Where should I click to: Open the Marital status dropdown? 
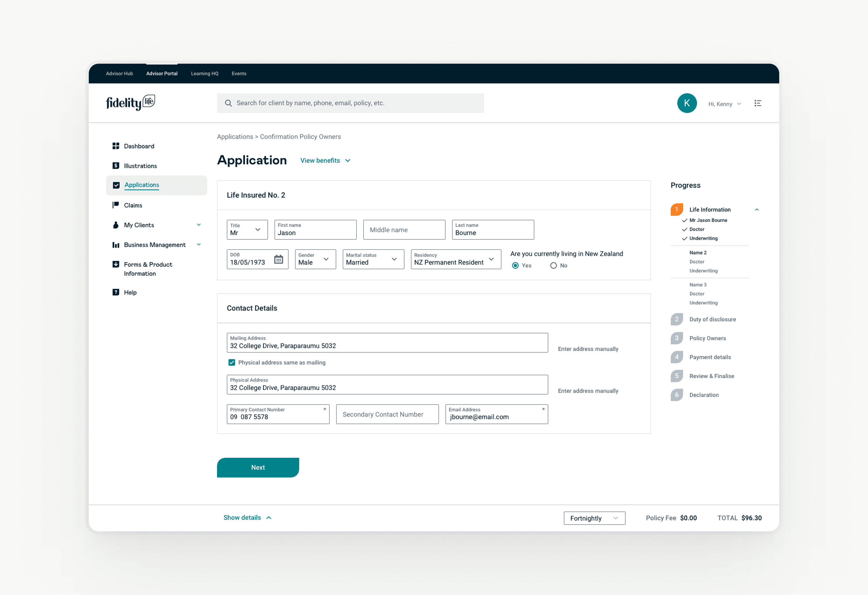(x=395, y=259)
